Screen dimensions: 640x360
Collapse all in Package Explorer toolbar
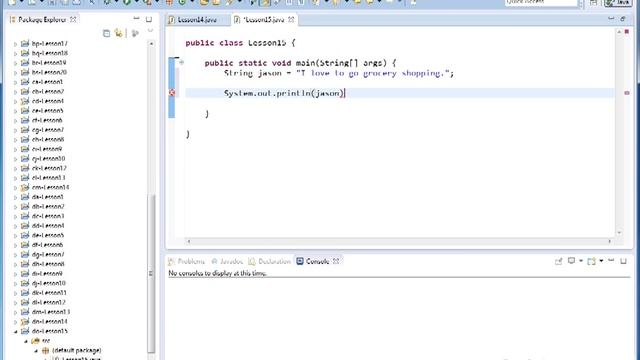click(107, 33)
